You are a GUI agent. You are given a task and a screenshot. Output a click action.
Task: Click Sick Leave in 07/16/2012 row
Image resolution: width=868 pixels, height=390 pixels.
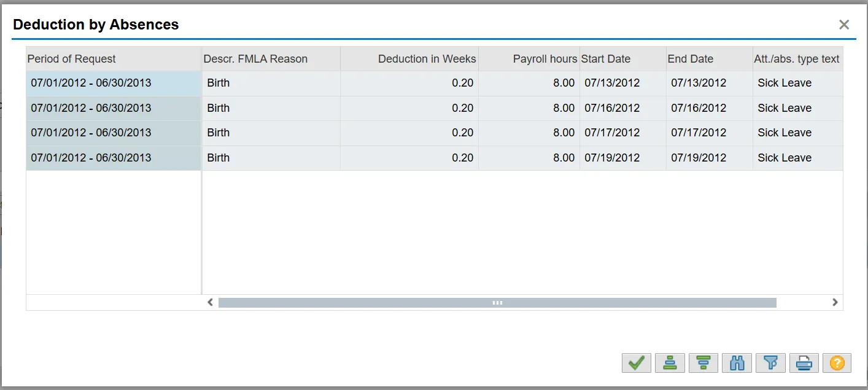(798, 108)
